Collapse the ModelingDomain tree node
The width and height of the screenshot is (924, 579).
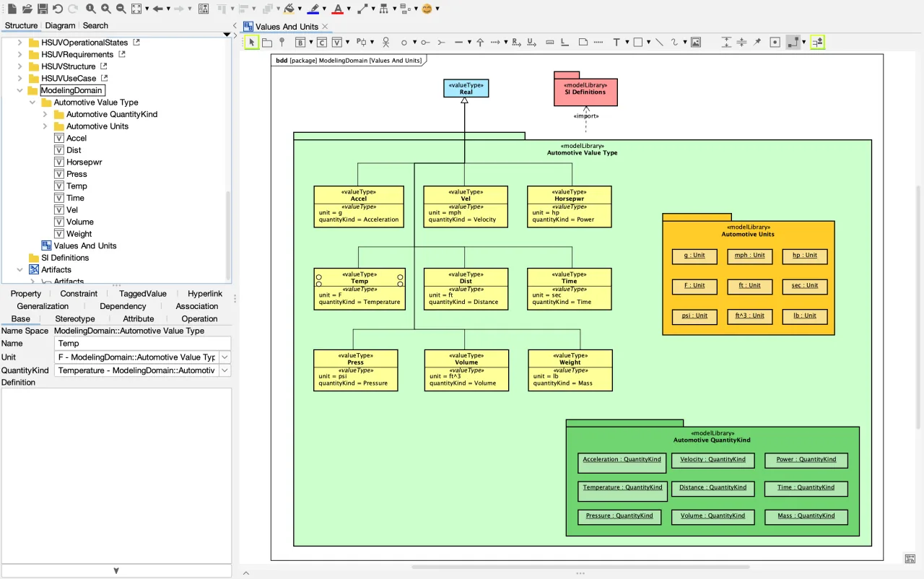[20, 90]
